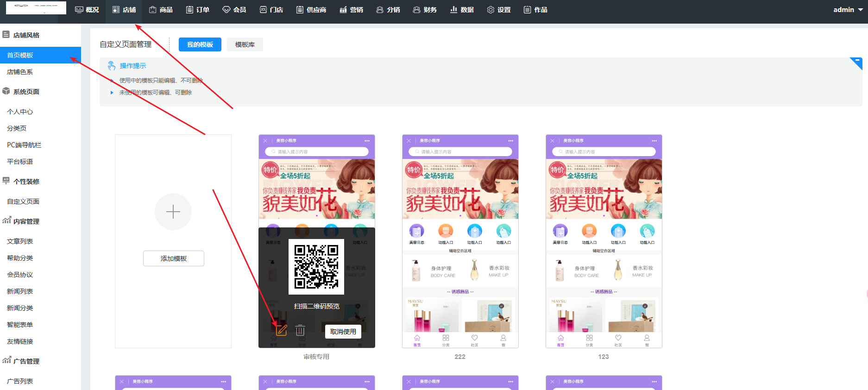
Task: Open the 设置 gear menu
Action: 499,10
